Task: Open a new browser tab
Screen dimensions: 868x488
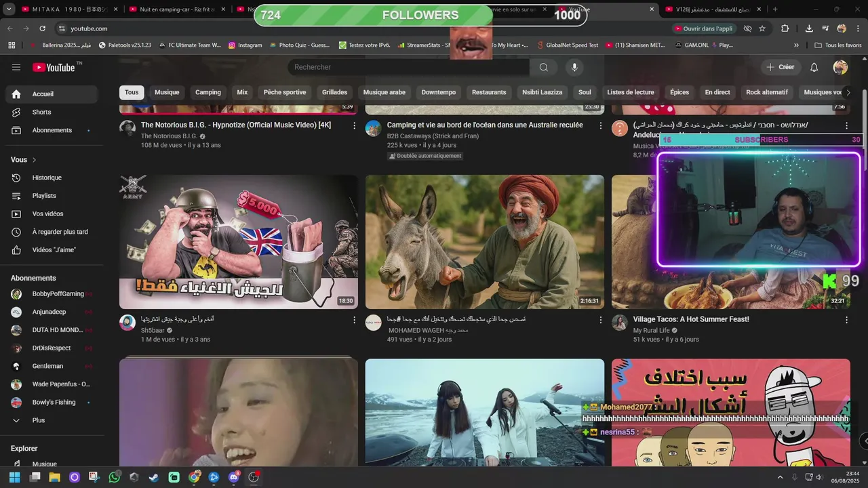Action: point(775,9)
